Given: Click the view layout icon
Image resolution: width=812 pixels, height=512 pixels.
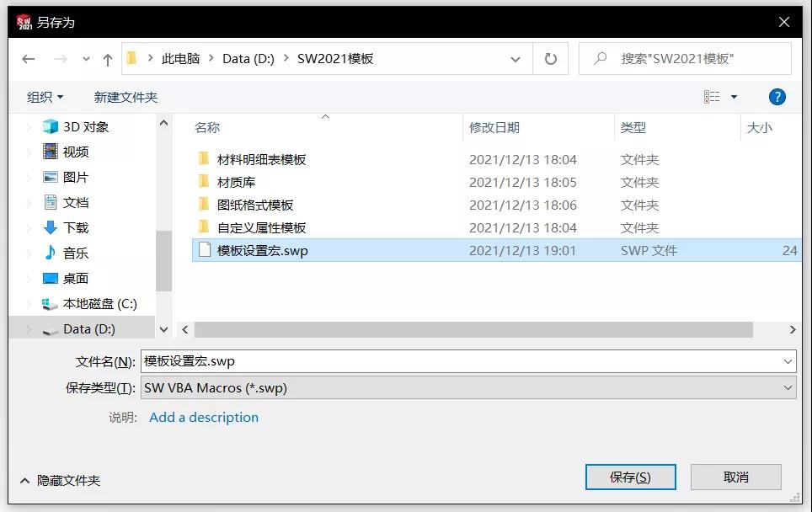Looking at the screenshot, I should [x=713, y=97].
